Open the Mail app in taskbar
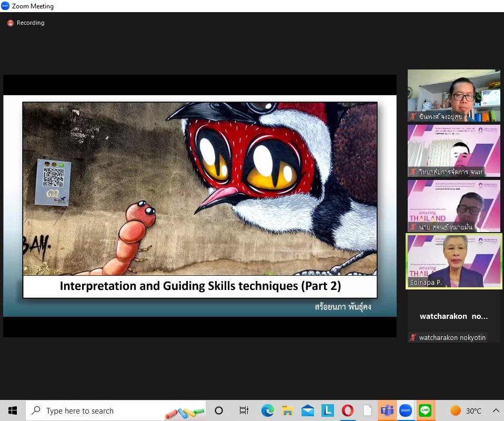Viewport: 504px width, 421px height. [x=308, y=410]
